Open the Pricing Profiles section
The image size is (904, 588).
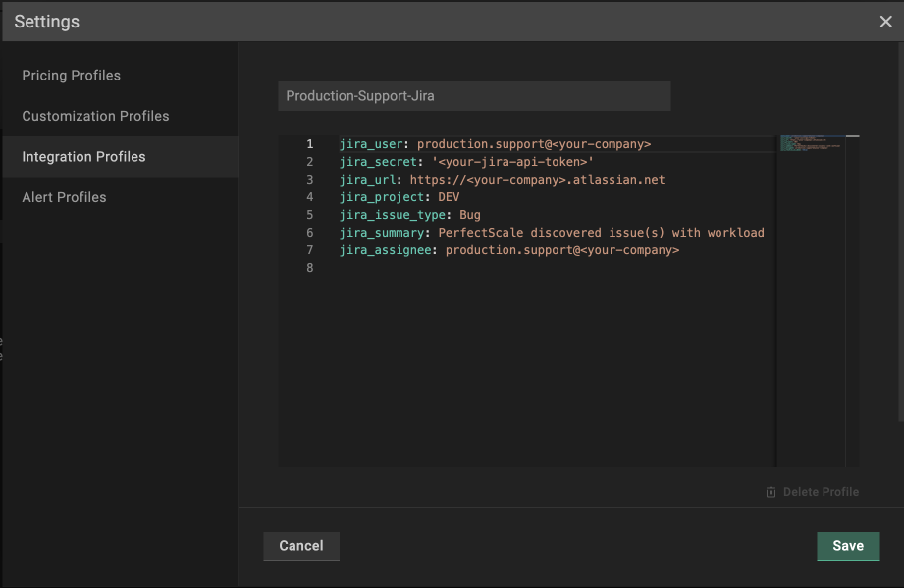click(72, 76)
